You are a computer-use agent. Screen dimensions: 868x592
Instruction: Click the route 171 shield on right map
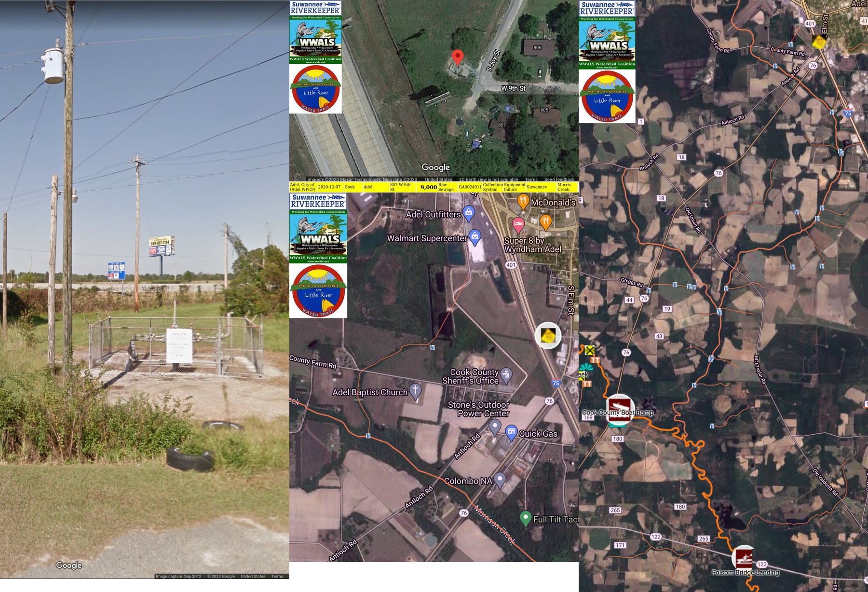point(620,545)
